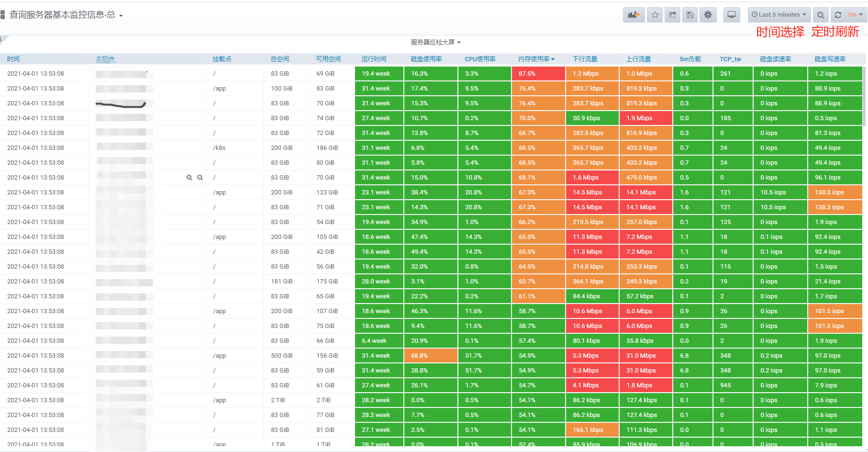Open the dashboard share options
The height and width of the screenshot is (452, 868).
point(672,15)
